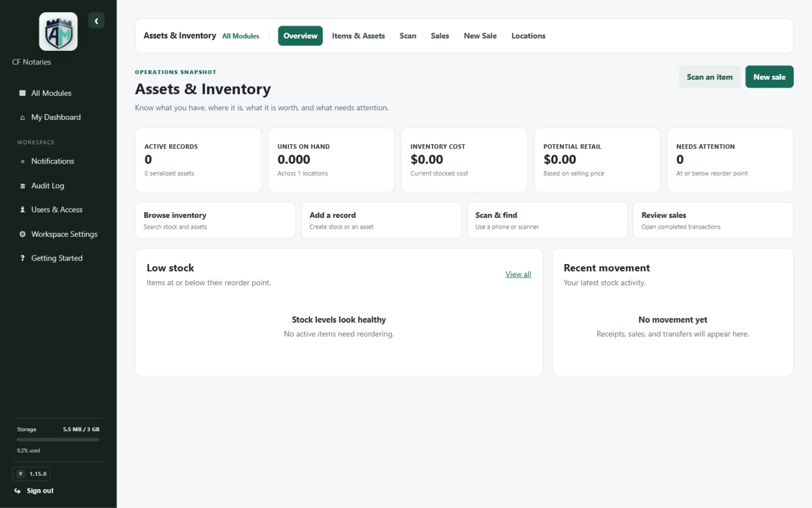Click the version badge V icon
The height and width of the screenshot is (508, 812).
(20, 474)
